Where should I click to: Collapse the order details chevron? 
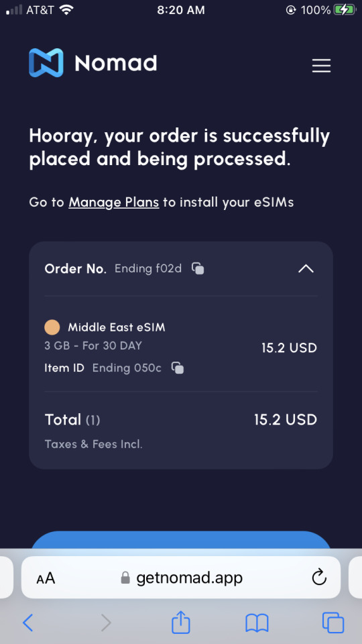tap(306, 268)
